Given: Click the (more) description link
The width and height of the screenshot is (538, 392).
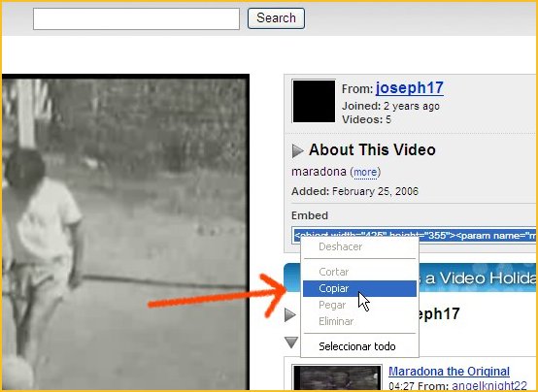Looking at the screenshot, I should click(365, 172).
